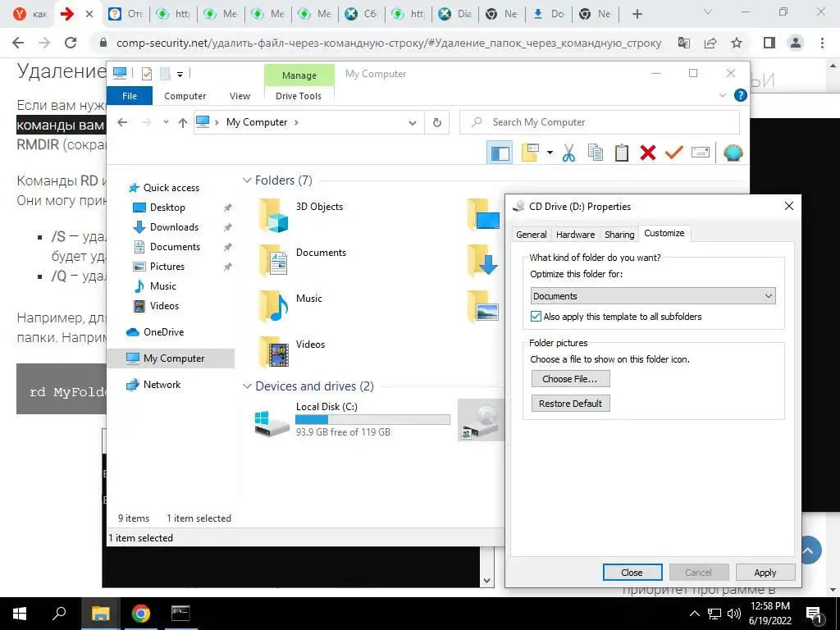
Task: Click the Chrome share page icon
Action: click(710, 43)
